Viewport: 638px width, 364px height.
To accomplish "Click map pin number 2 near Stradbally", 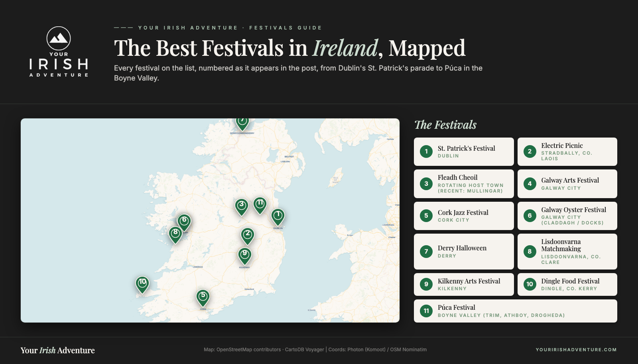I will tap(248, 236).
